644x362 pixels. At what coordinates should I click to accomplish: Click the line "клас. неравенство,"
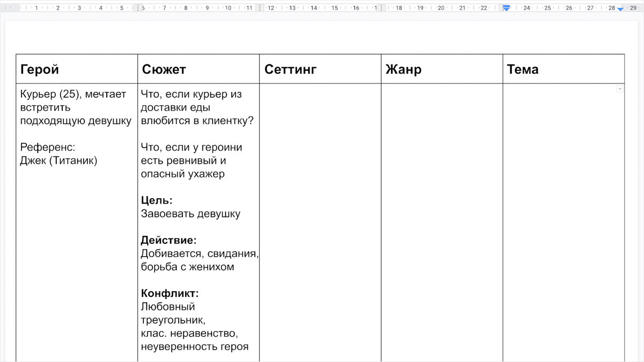tap(189, 334)
